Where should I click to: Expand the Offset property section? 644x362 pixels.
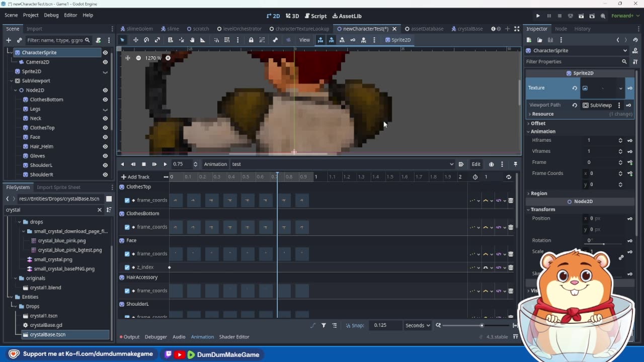pos(538,123)
